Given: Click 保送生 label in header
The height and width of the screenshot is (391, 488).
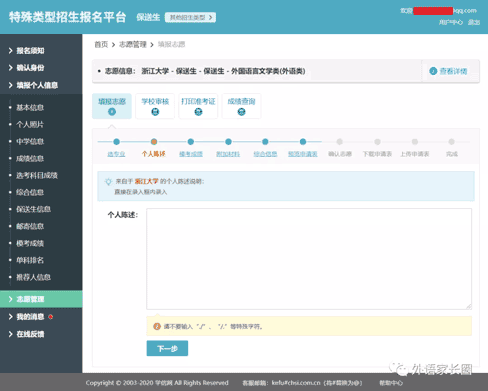Looking at the screenshot, I should pyautogui.click(x=148, y=17).
